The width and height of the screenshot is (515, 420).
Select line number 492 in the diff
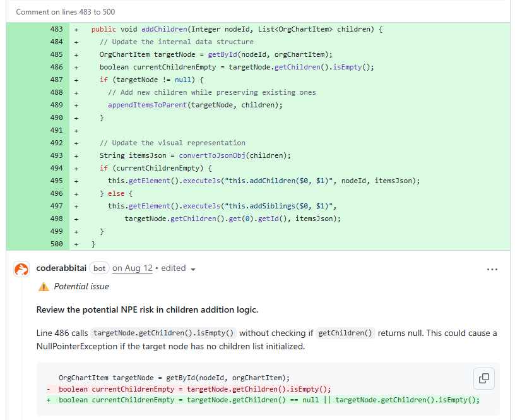(56, 143)
